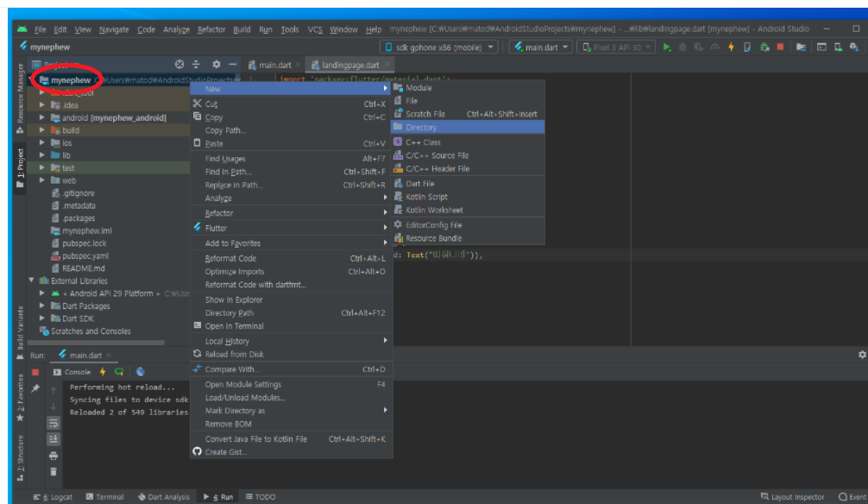This screenshot has height=504, width=868.
Task: Open the Logcat tool window button
Action: pyautogui.click(x=53, y=497)
